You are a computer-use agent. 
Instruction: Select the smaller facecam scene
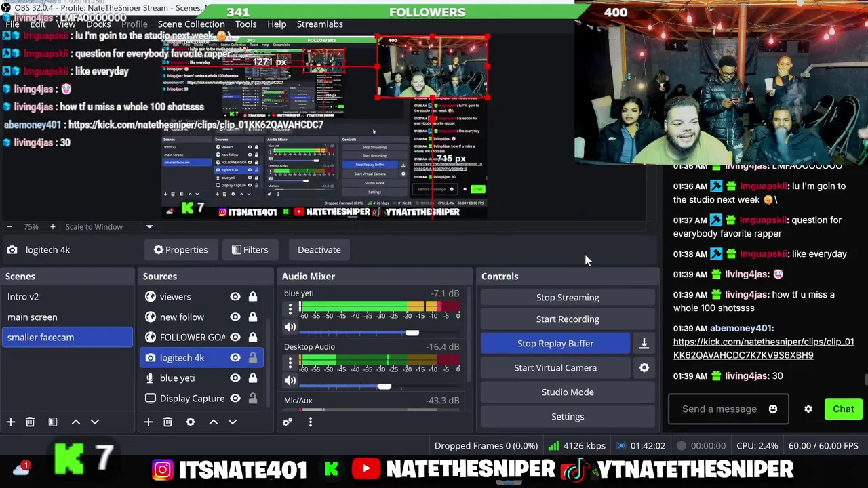pos(67,338)
